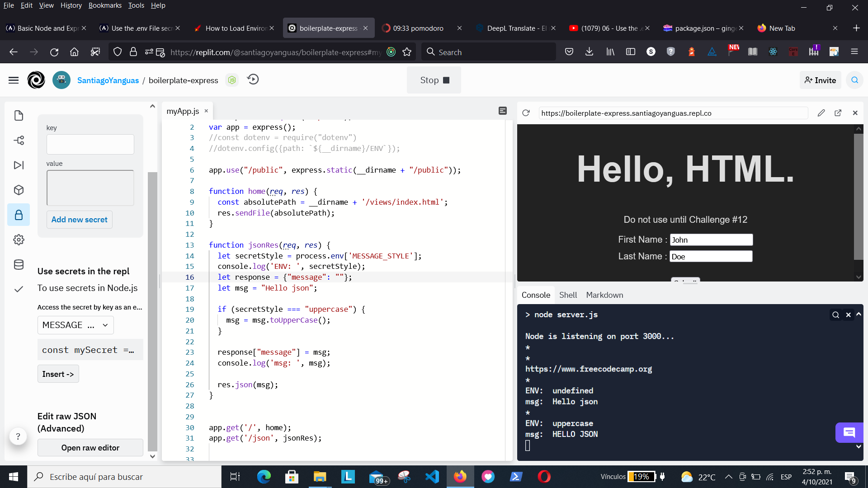Open the preview in a new tab

point(838,113)
